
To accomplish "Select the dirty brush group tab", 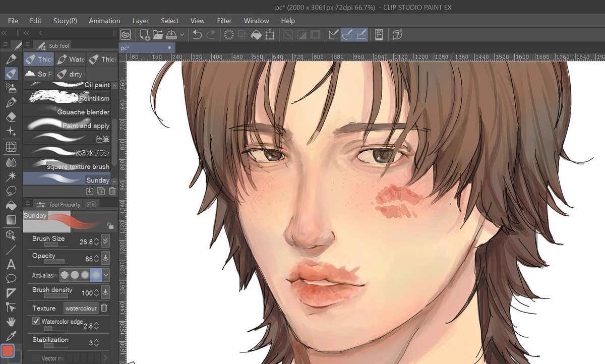I will [70, 74].
